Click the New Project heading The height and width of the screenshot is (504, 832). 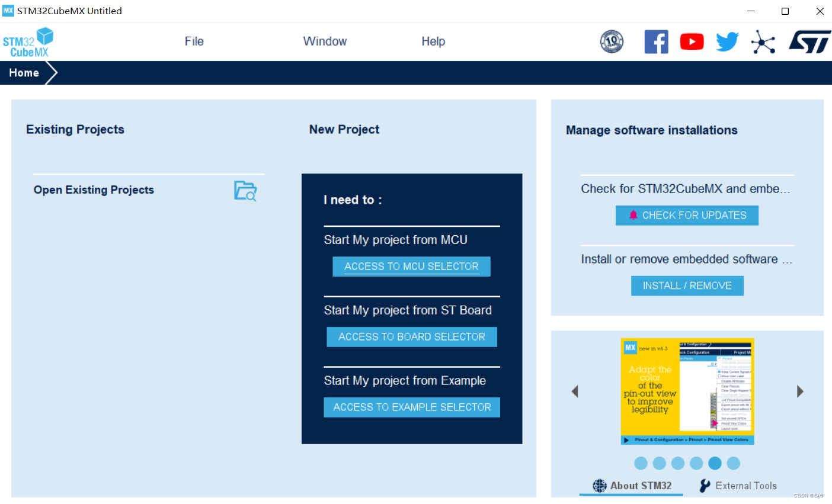pos(344,130)
